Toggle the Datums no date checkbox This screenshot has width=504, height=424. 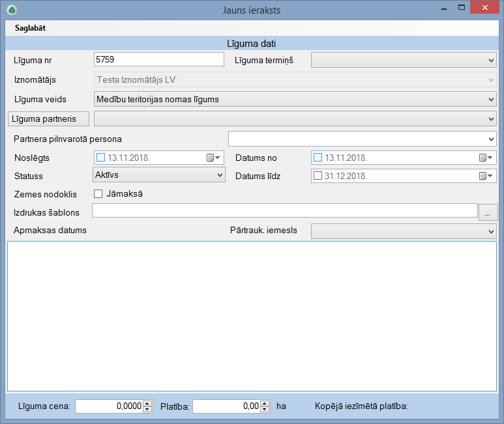tap(318, 158)
